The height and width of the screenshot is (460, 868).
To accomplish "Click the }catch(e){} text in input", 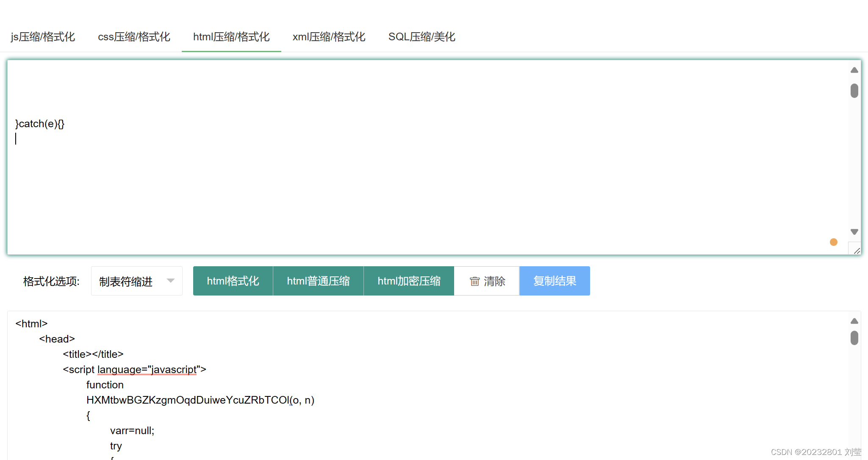I will point(40,124).
